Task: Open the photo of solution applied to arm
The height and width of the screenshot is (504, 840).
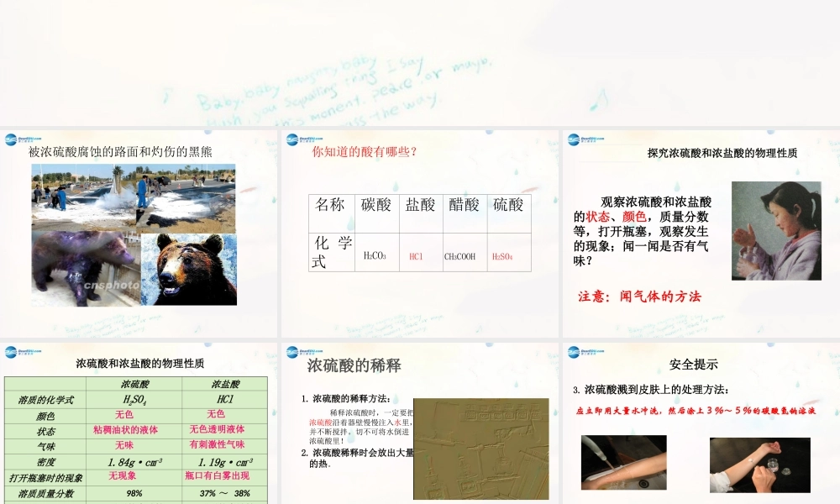Action: (759, 465)
